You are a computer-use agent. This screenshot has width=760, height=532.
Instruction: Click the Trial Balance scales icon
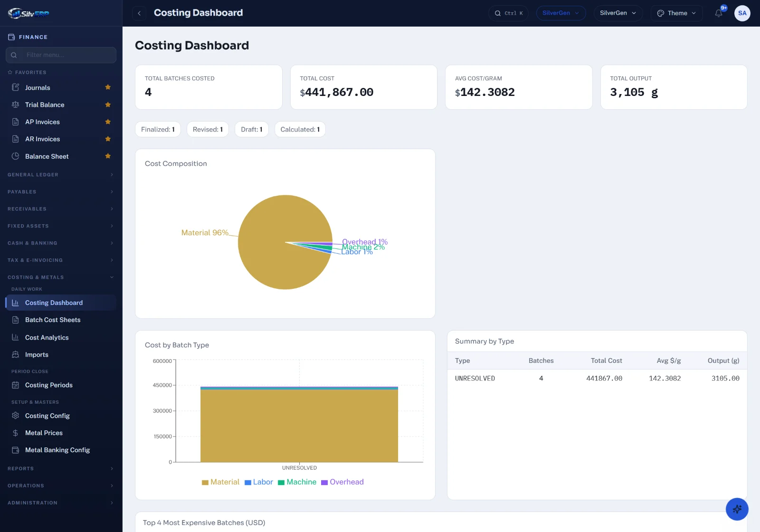tap(15, 104)
